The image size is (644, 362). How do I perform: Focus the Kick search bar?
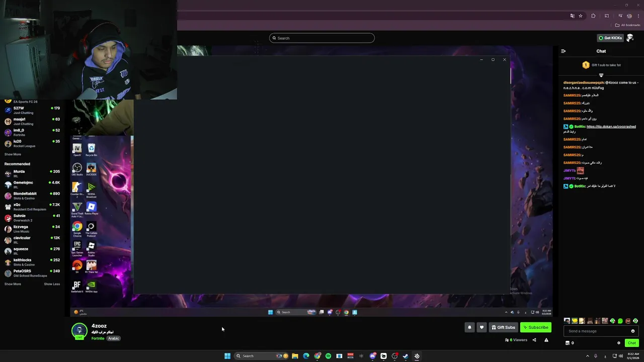(x=322, y=38)
